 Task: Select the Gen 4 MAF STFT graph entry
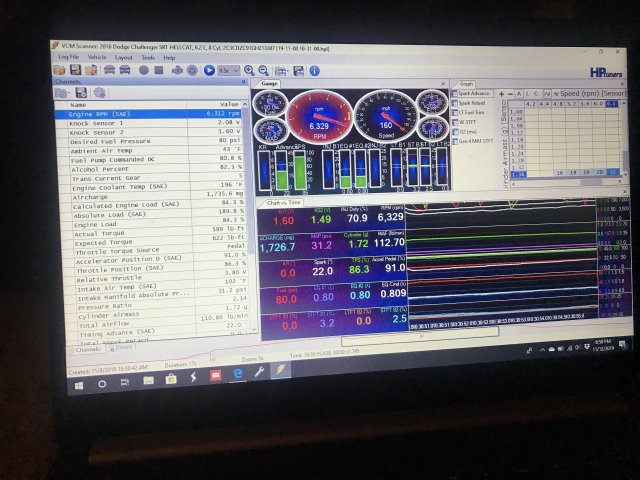click(473, 141)
